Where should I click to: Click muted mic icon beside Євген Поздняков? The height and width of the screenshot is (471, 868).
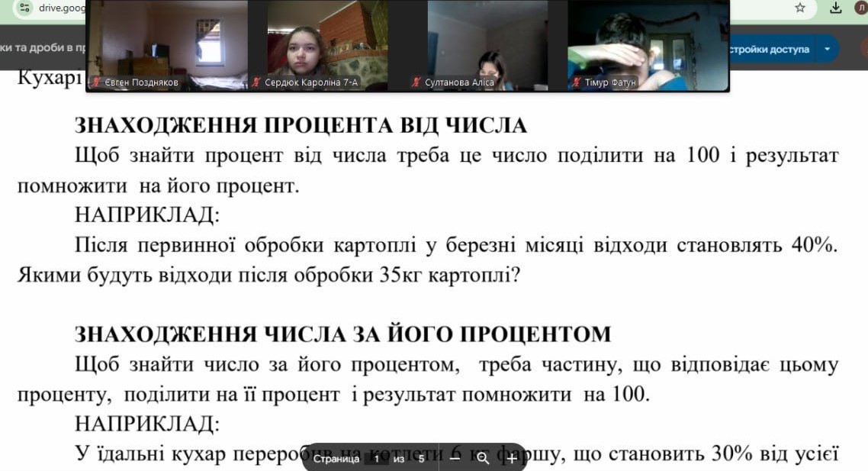(97, 82)
